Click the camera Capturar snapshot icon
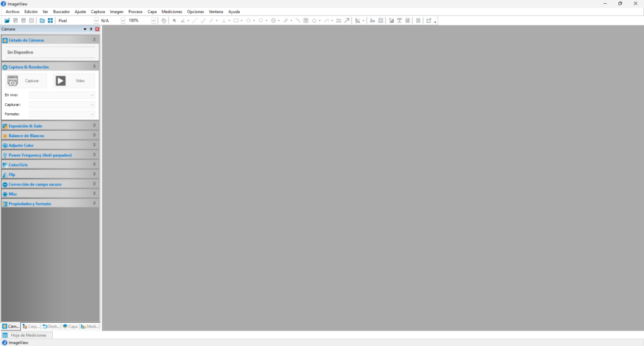The width and height of the screenshot is (644, 346). coord(13,81)
